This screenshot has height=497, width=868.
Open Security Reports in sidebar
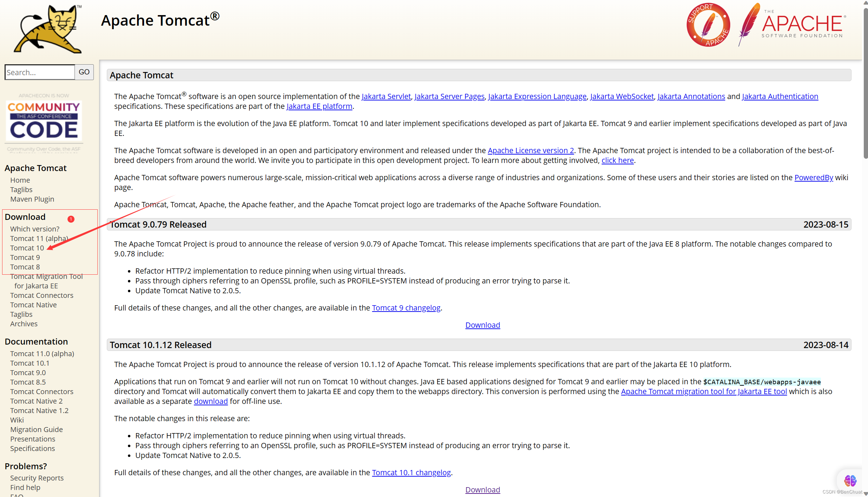(x=37, y=478)
